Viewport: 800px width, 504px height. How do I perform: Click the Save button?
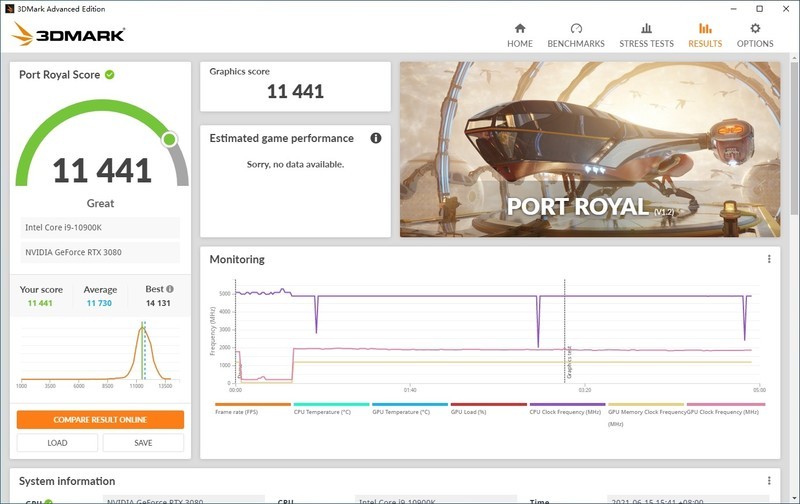coord(143,443)
